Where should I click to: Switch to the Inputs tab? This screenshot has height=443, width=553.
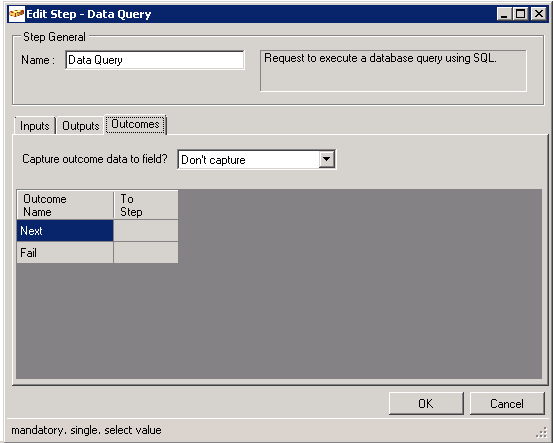pos(35,126)
